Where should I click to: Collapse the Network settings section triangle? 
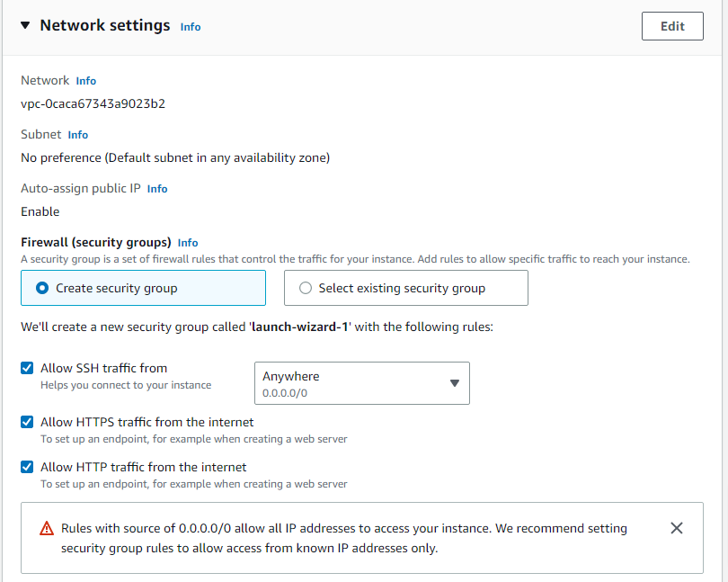click(x=25, y=25)
